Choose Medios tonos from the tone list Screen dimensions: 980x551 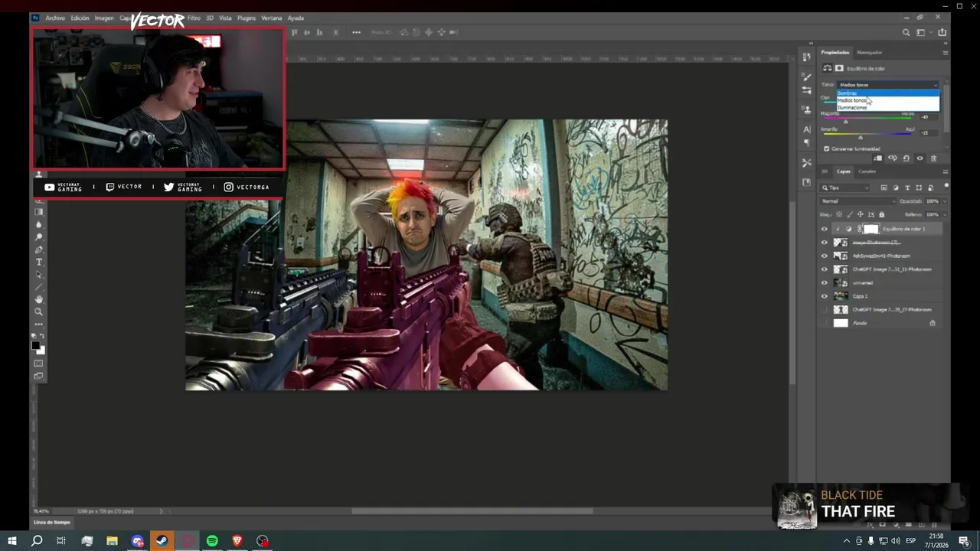(x=888, y=100)
